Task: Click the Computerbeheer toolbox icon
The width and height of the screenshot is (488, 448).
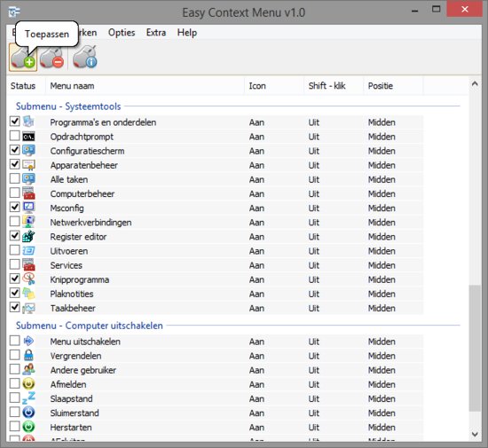Action: click(28, 193)
